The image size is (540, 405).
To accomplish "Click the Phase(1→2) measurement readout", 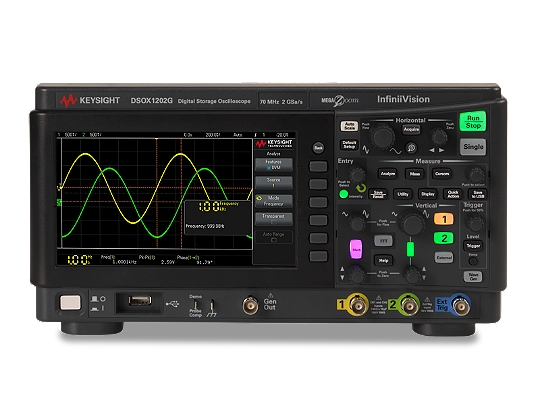I will tap(195, 260).
